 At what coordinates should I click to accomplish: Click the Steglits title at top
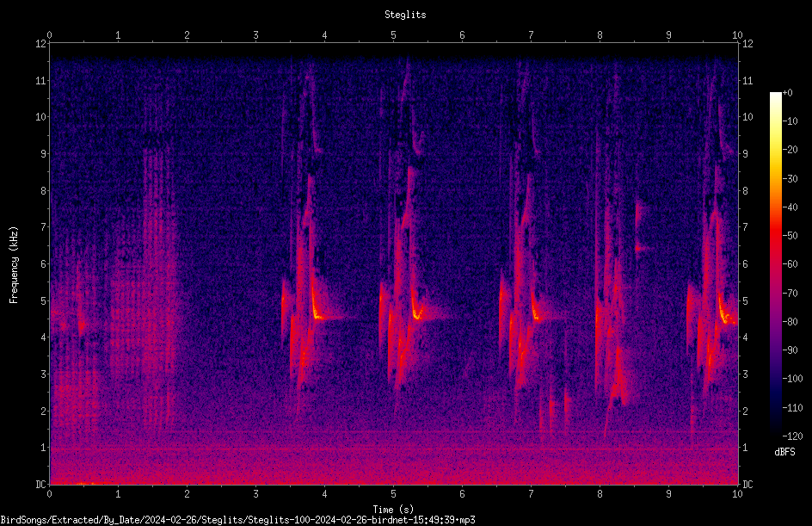(405, 15)
